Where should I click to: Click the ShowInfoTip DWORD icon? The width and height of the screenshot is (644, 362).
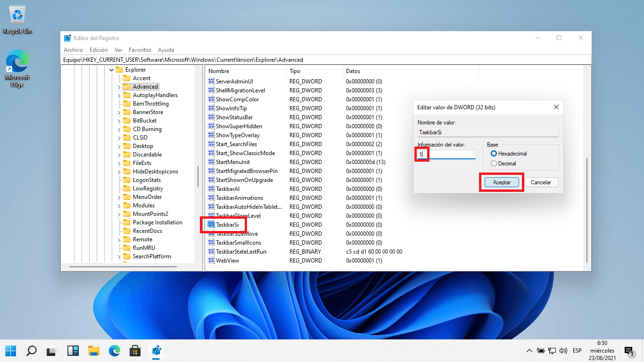click(211, 108)
